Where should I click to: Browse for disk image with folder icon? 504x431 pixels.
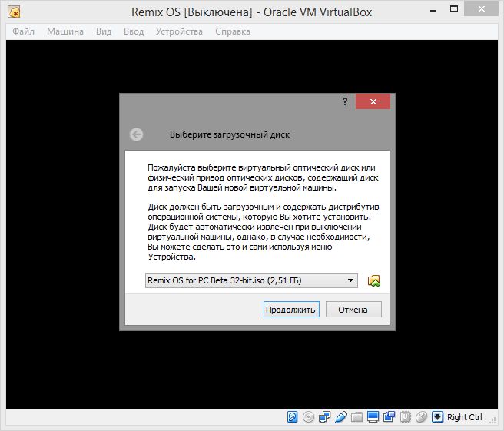pos(374,280)
